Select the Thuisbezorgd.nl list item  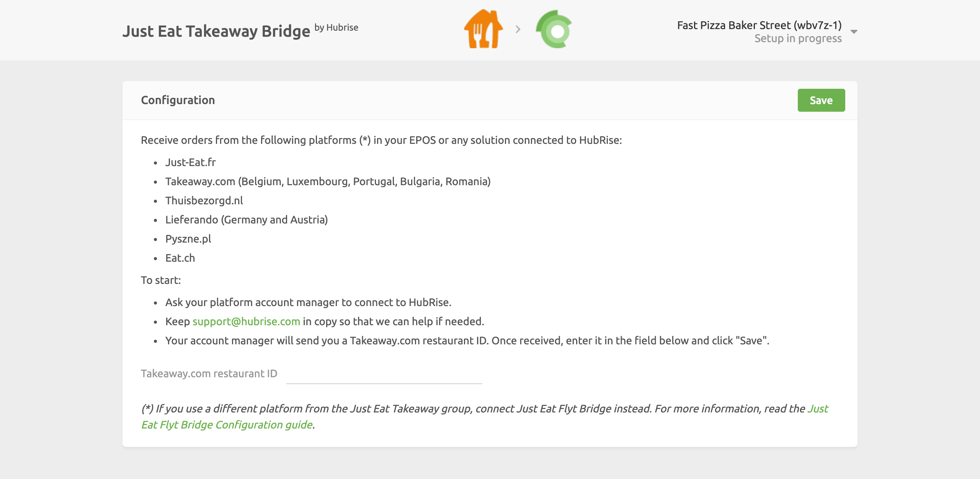coord(204,200)
